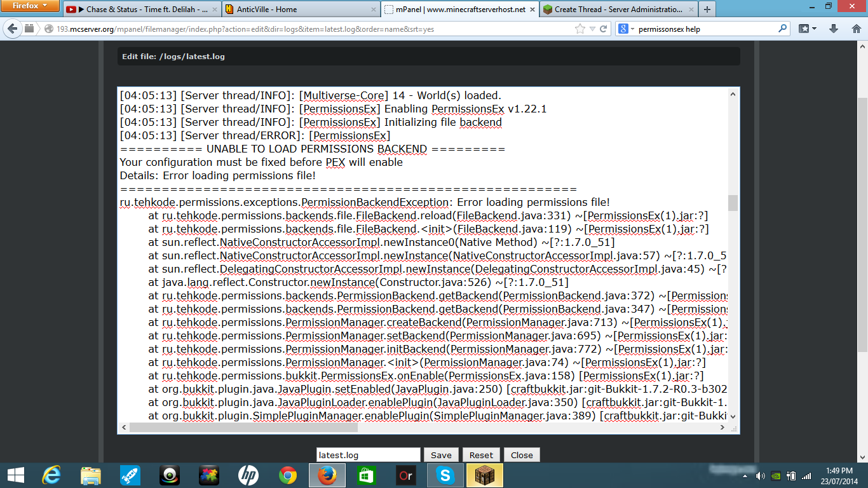Open a new tab with plus button
868x488 pixels.
tap(707, 10)
